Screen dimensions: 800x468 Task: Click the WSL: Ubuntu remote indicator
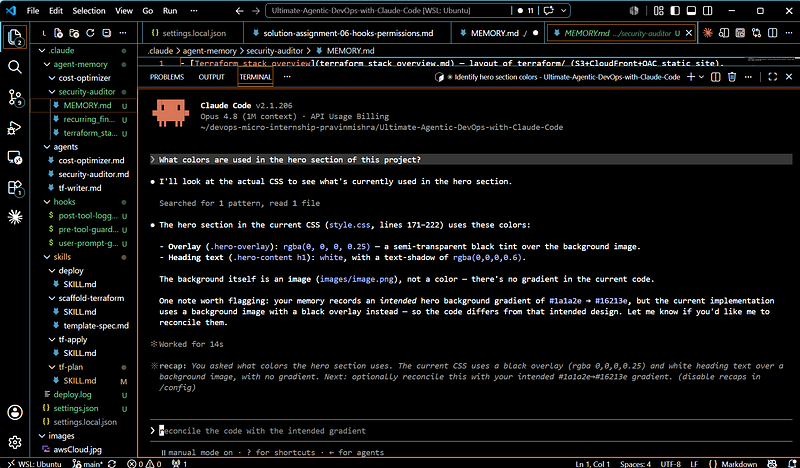(34, 464)
